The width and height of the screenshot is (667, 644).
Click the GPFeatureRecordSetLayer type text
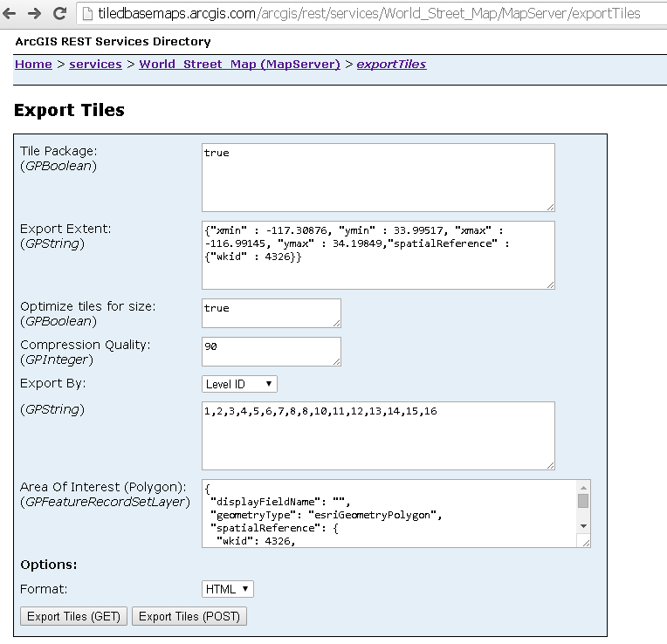(x=105, y=502)
